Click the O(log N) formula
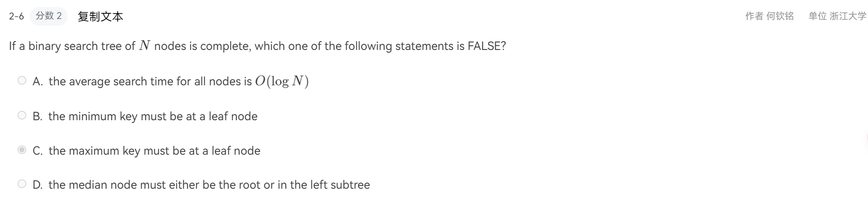 point(282,81)
